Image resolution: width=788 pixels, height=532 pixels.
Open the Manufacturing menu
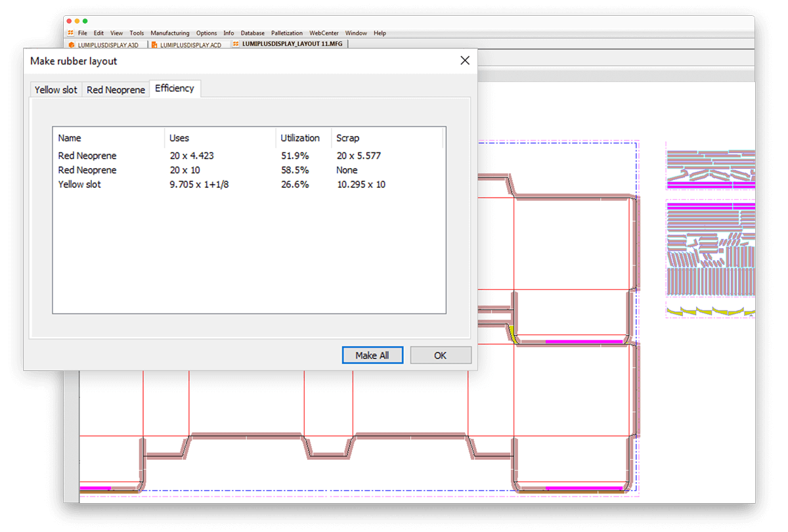coord(169,33)
